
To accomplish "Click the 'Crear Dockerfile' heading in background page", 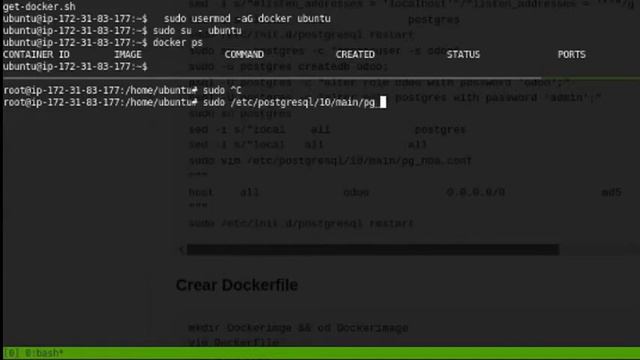I will tap(237, 285).
